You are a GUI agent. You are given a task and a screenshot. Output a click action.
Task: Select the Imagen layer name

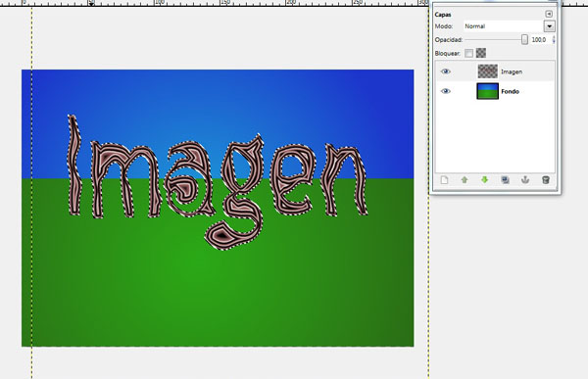click(512, 71)
